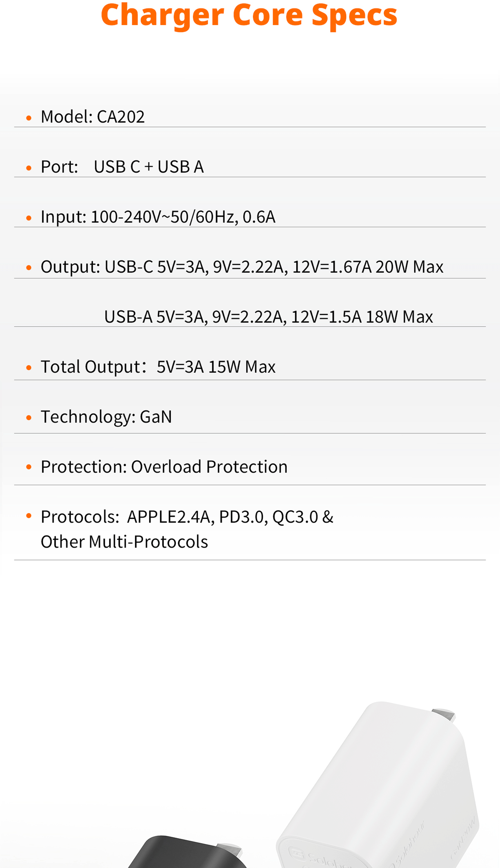Click the USB-A 18W Max output line
This screenshot has height=868, width=500.
click(268, 317)
